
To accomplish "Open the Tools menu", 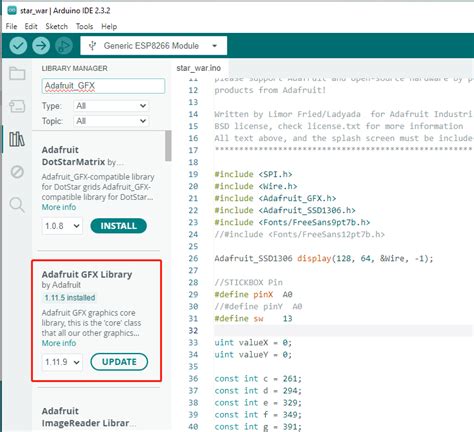I will tap(84, 26).
